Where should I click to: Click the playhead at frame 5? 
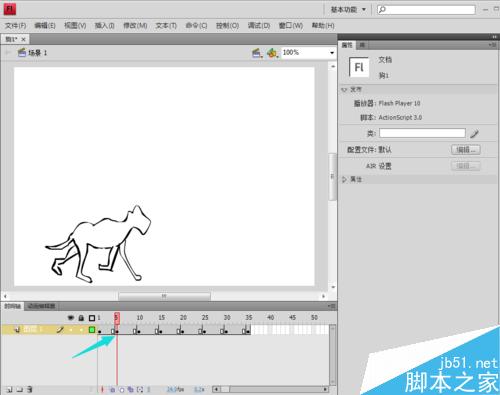(x=117, y=318)
